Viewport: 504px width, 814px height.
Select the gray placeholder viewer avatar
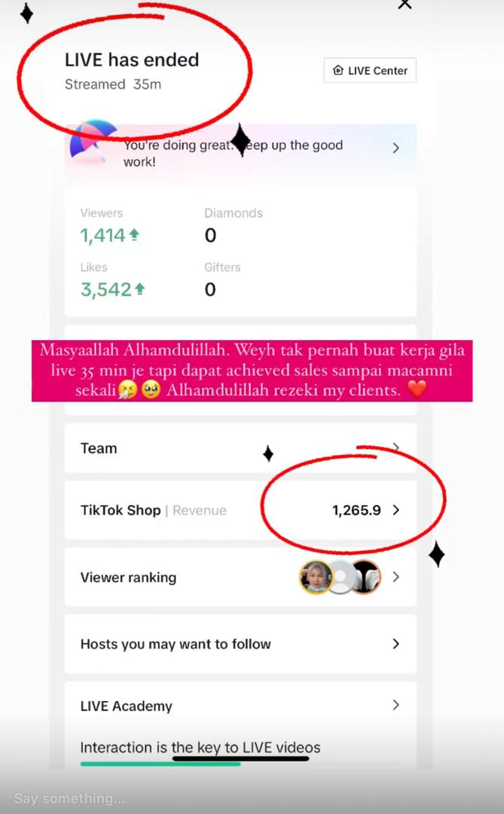[x=341, y=577]
